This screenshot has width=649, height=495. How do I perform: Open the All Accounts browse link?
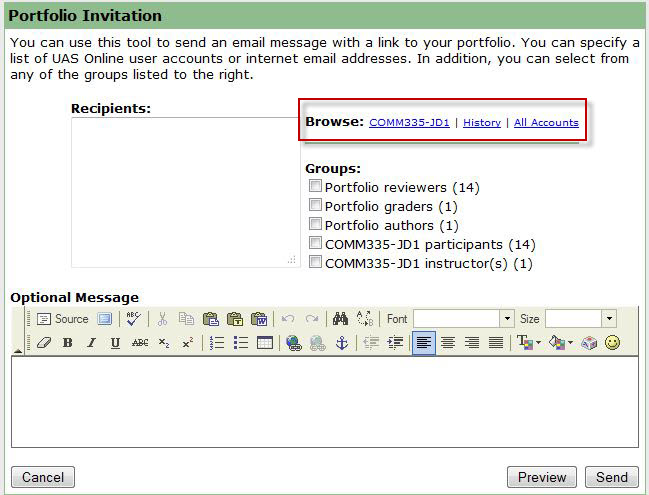tap(546, 123)
